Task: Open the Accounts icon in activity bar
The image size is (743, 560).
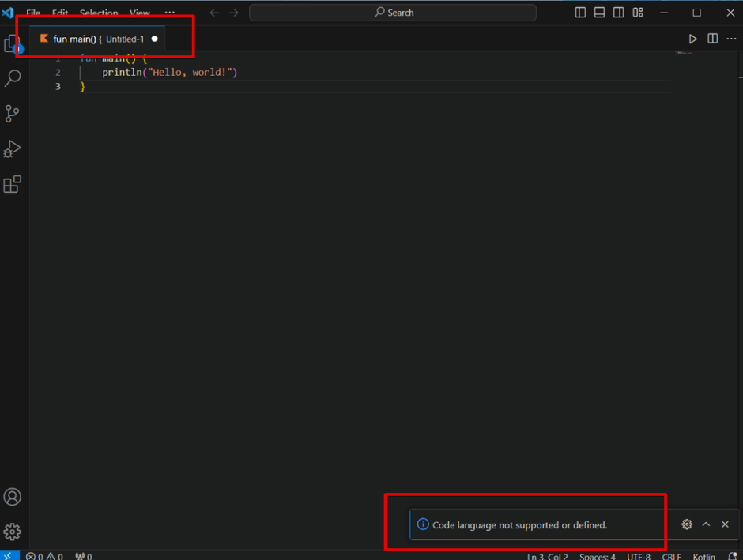Action: coord(12,497)
